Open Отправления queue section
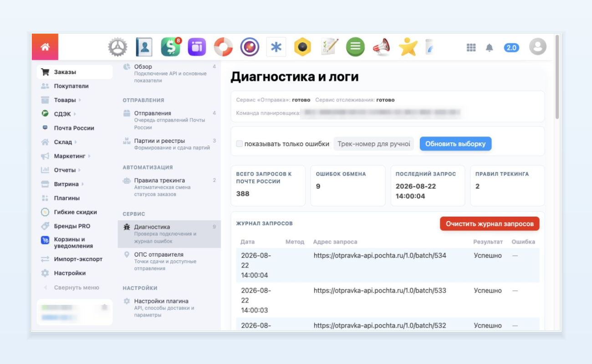 169,120
